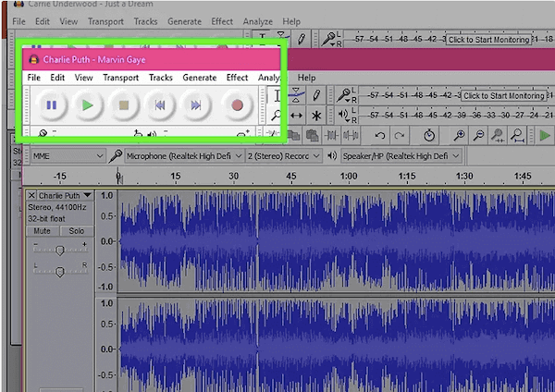The width and height of the screenshot is (555, 392).
Task: Open recording meter options in Carrie Underwood window
Action: (x=330, y=39)
